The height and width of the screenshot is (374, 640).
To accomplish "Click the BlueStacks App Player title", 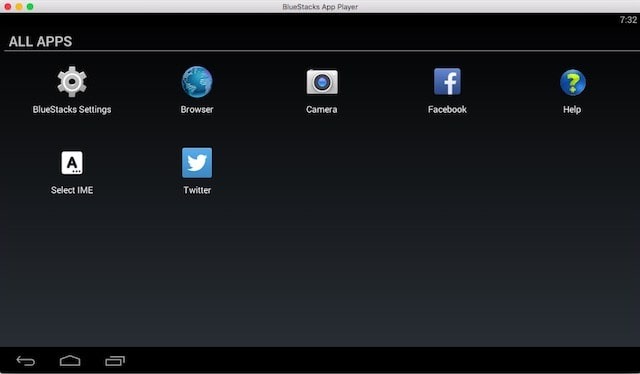I will click(x=320, y=7).
